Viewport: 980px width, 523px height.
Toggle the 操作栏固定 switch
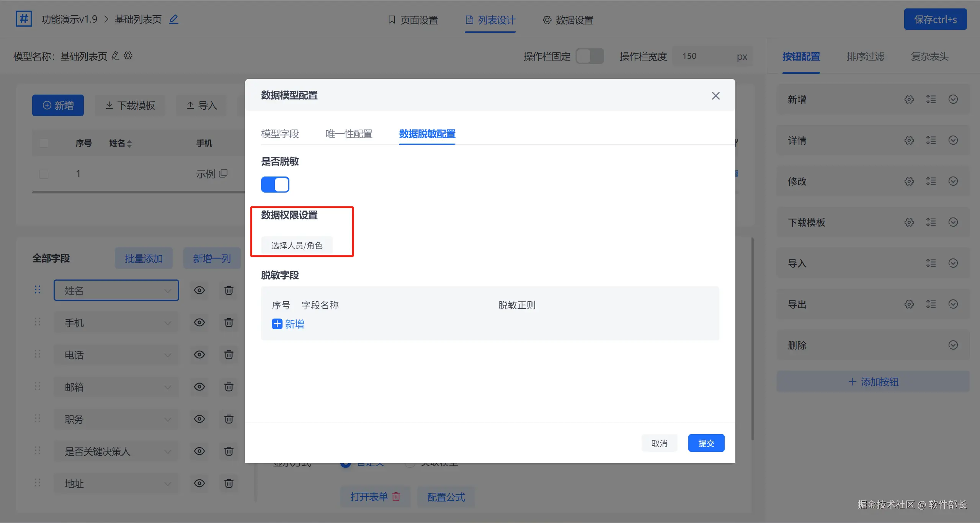tap(590, 56)
